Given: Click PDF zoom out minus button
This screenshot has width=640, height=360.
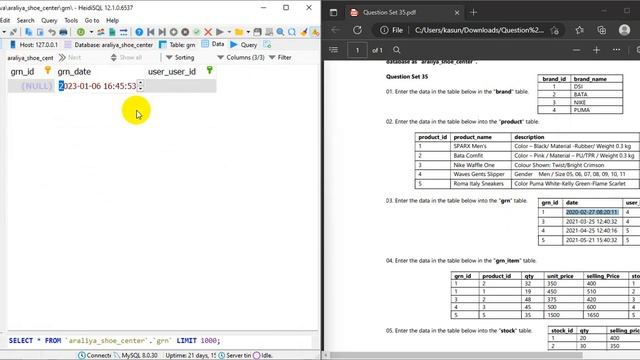Looking at the screenshot, I should 576,50.
